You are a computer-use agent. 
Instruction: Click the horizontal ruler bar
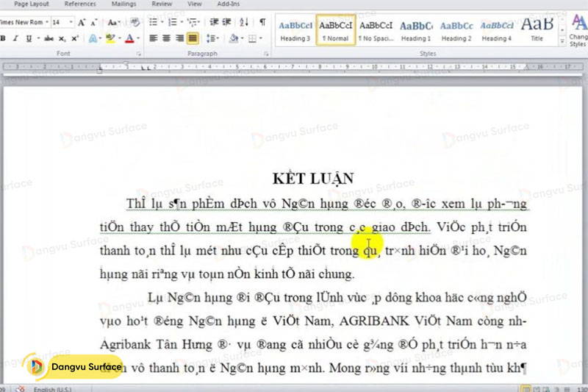pos(293,67)
